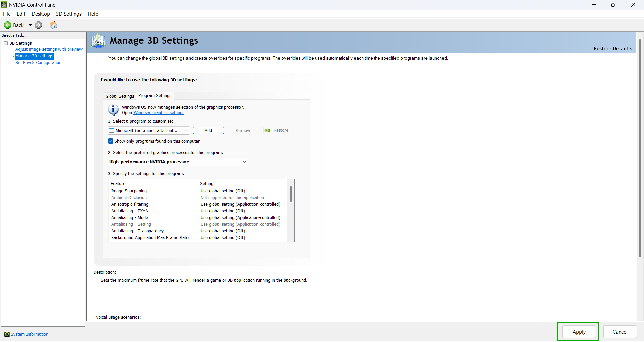Click the System Information NVIDIA icon
The width and height of the screenshot is (644, 342).
7,334
